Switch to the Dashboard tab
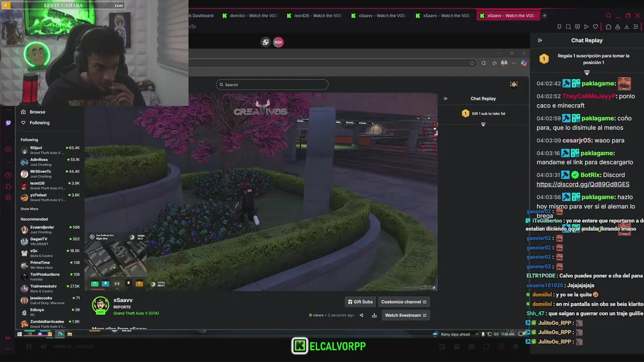 coord(201,16)
